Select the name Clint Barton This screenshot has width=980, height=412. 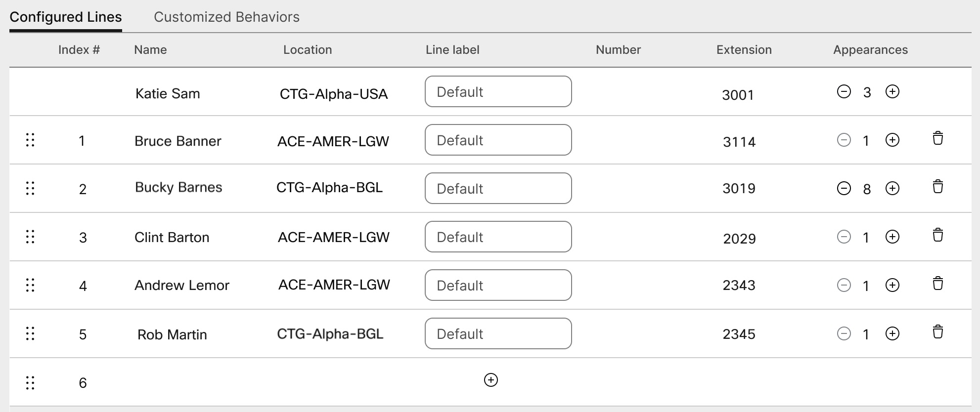(172, 238)
